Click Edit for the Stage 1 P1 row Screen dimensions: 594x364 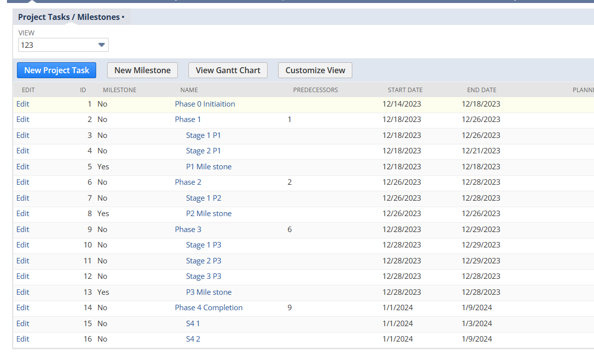23,135
